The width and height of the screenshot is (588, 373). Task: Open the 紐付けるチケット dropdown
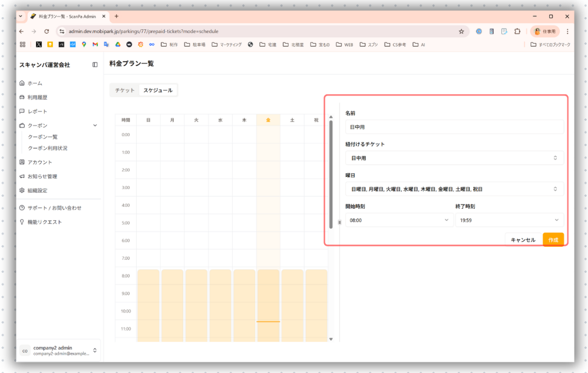[454, 158]
